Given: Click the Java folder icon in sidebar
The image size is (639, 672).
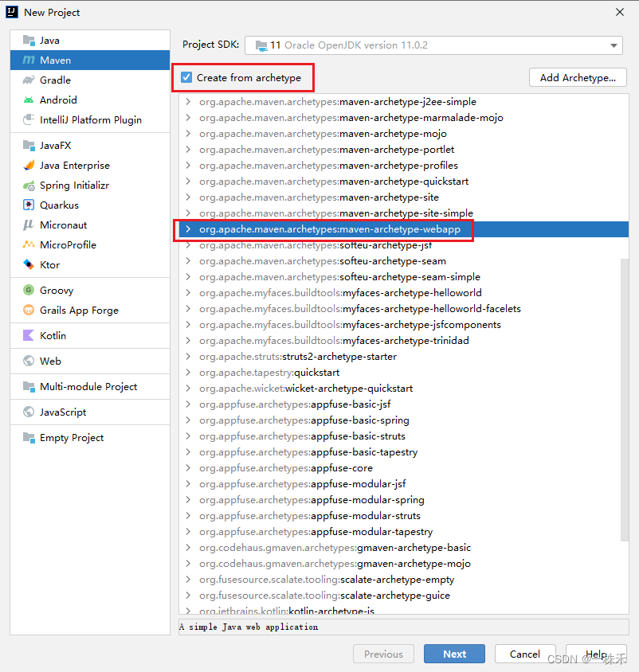Looking at the screenshot, I should coord(29,41).
